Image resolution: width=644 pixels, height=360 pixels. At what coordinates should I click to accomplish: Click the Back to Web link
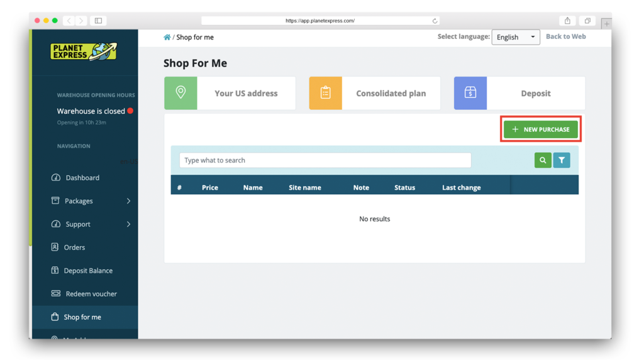pos(565,36)
